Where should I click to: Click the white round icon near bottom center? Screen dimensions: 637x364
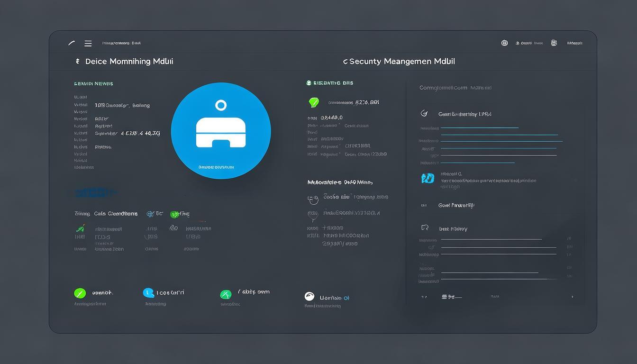[309, 297]
